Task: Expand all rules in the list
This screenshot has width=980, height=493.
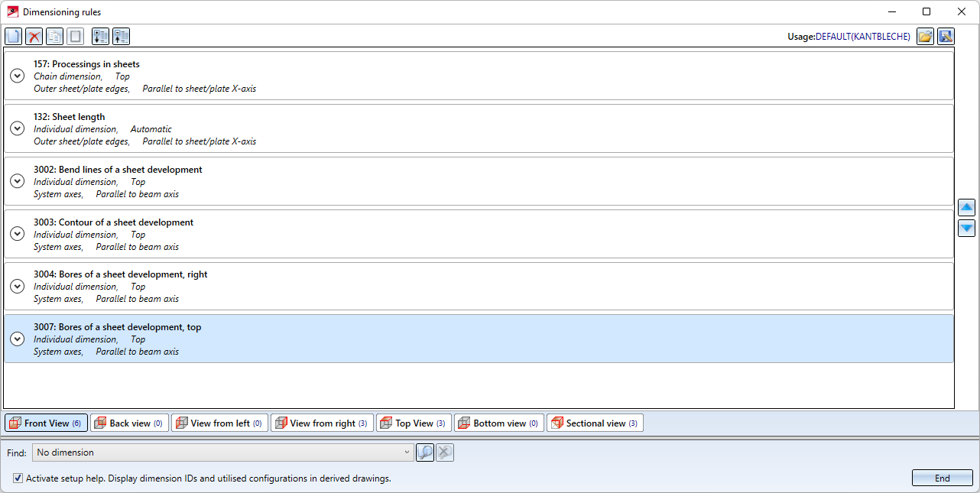Action: [x=100, y=36]
